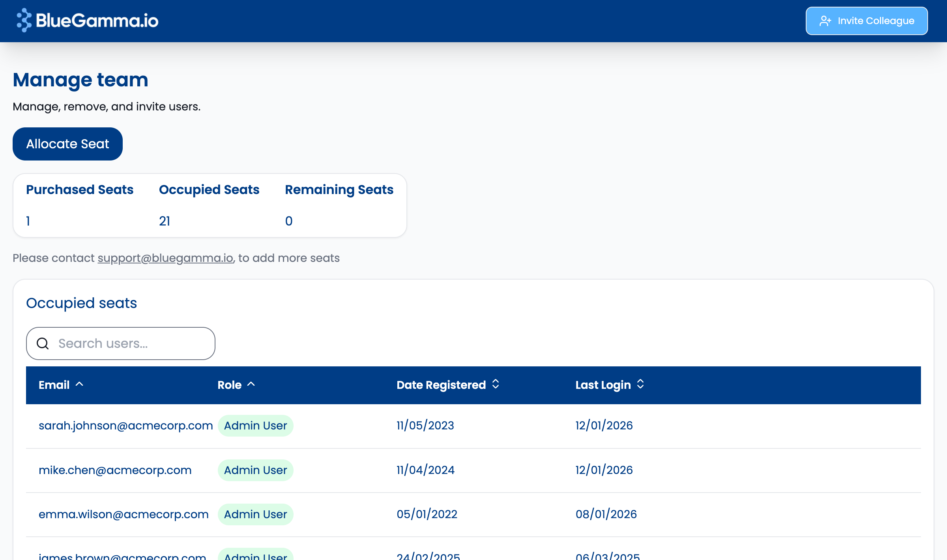Toggle Date Registered sort arrows

pos(496,384)
